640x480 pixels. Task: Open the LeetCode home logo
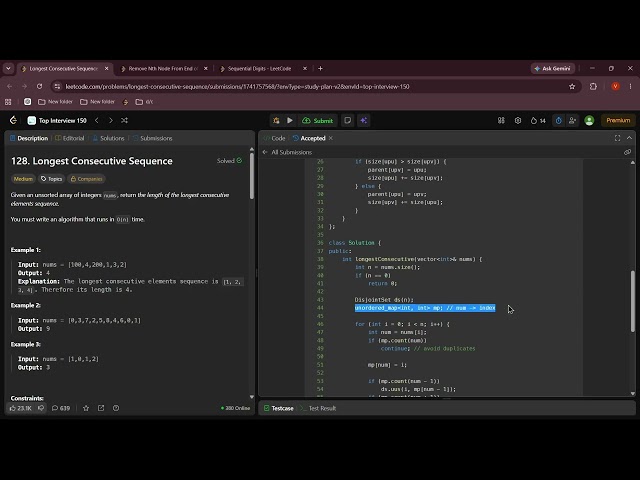click(x=13, y=120)
